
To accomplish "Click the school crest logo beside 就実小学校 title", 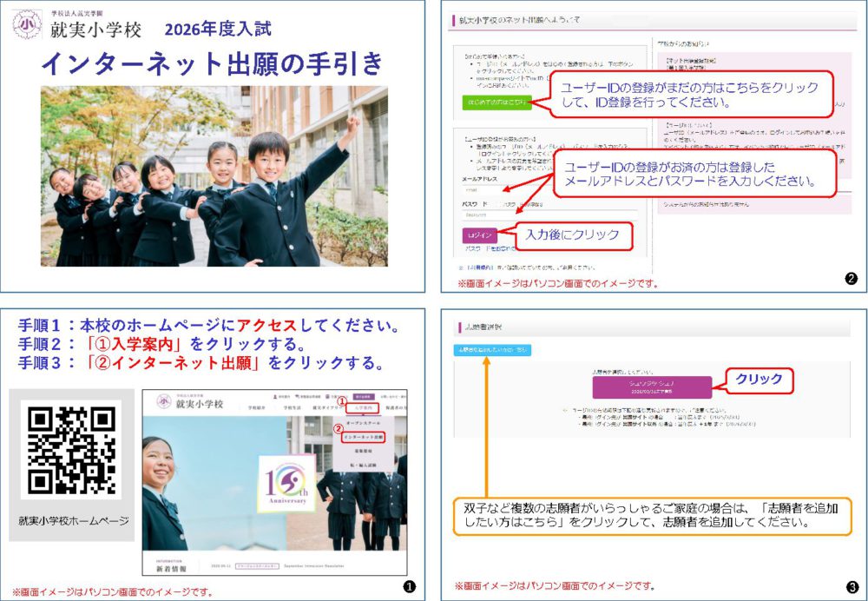I will pos(26,24).
